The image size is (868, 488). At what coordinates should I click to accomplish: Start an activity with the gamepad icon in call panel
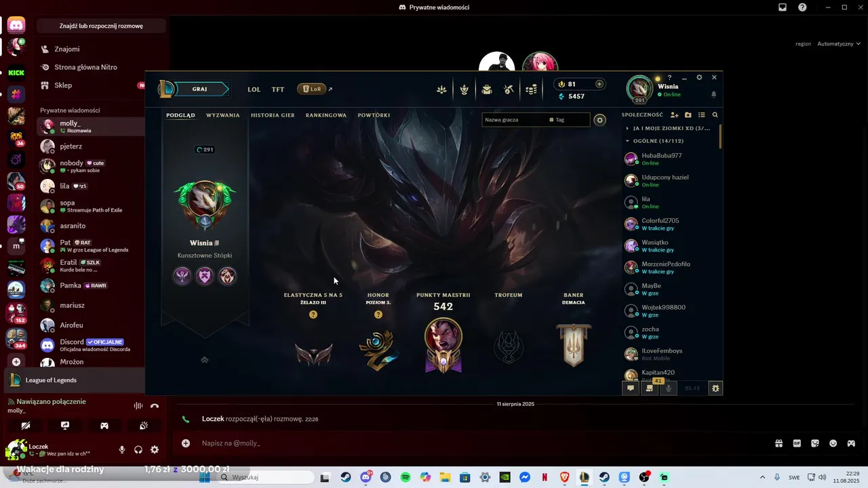(104, 426)
